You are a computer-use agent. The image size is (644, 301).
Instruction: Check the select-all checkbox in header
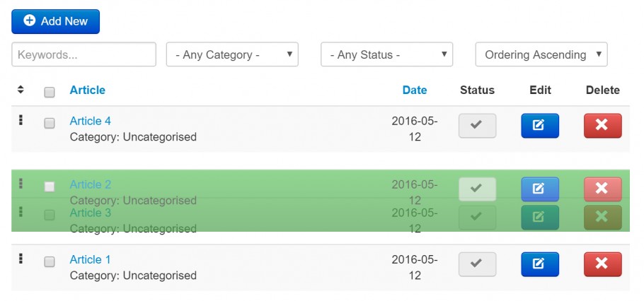coord(50,93)
